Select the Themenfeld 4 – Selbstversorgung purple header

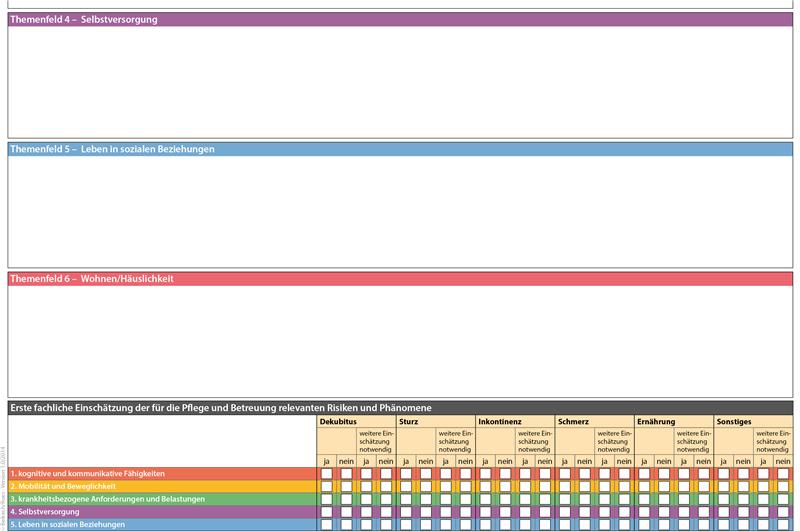pos(400,19)
